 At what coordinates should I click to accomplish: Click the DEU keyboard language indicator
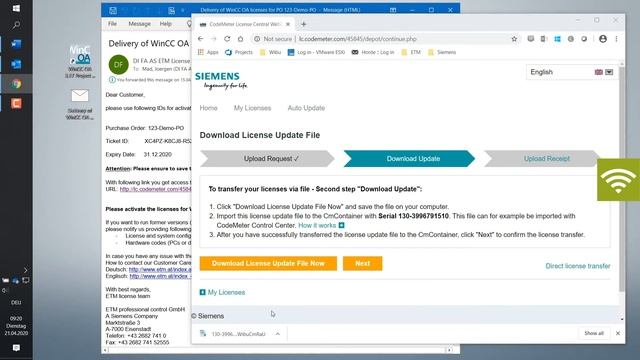(x=16, y=302)
